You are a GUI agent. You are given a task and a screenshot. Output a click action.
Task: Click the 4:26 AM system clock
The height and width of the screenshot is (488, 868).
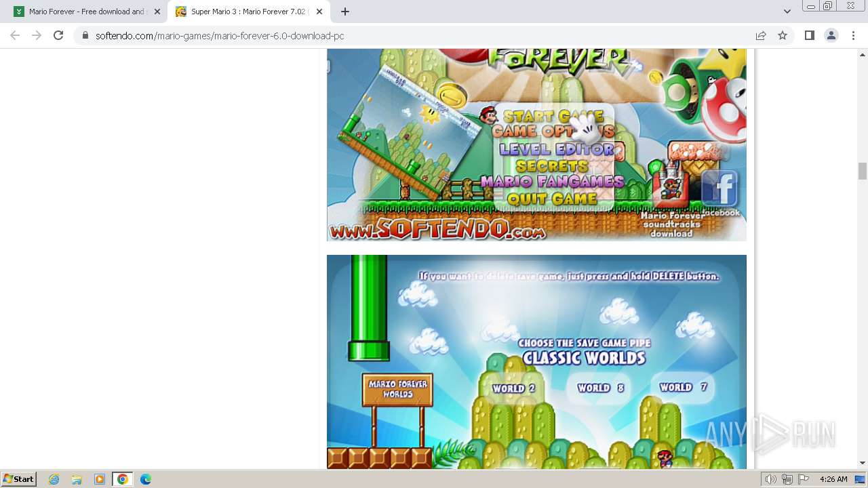833,479
